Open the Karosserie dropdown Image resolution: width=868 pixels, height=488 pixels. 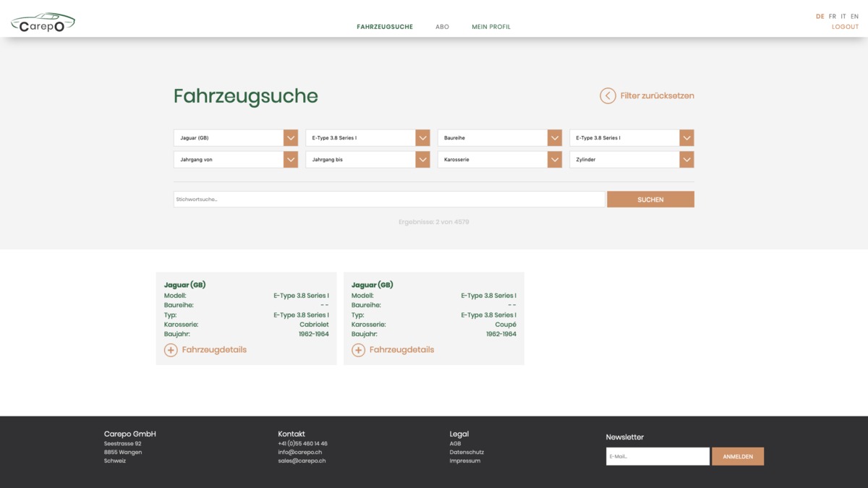pos(500,160)
